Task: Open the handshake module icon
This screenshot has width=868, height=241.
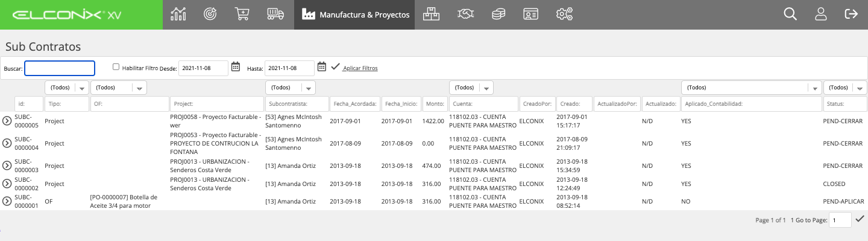Action: [465, 14]
